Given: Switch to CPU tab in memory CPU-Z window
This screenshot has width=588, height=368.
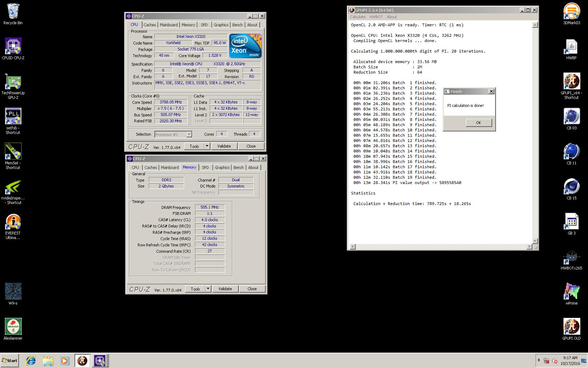Looking at the screenshot, I should 135,168.
